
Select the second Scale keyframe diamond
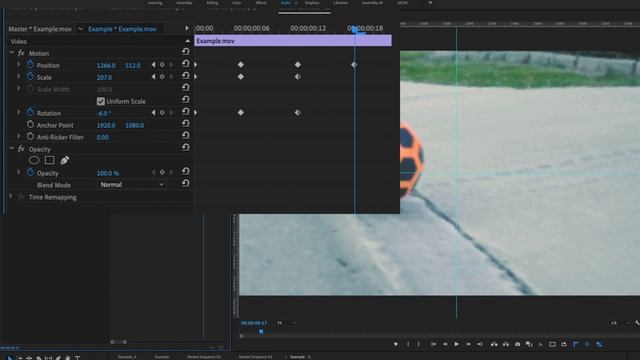298,76
